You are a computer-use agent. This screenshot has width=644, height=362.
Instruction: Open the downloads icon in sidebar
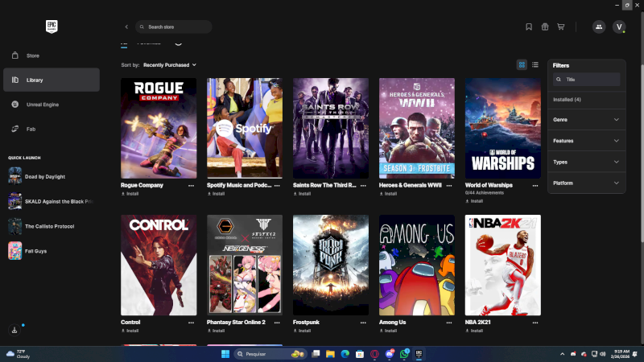[14, 330]
